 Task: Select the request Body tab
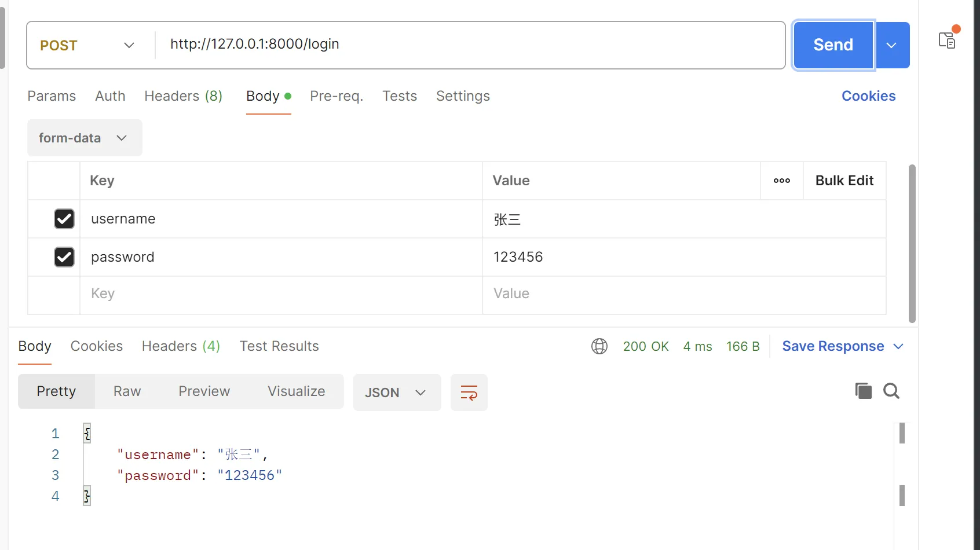[268, 96]
